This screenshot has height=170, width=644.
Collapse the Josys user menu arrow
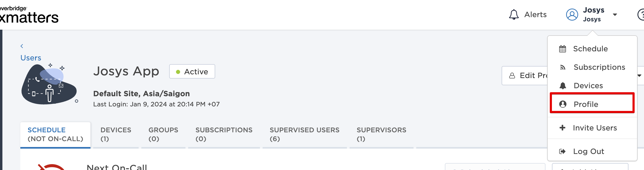coord(615,15)
